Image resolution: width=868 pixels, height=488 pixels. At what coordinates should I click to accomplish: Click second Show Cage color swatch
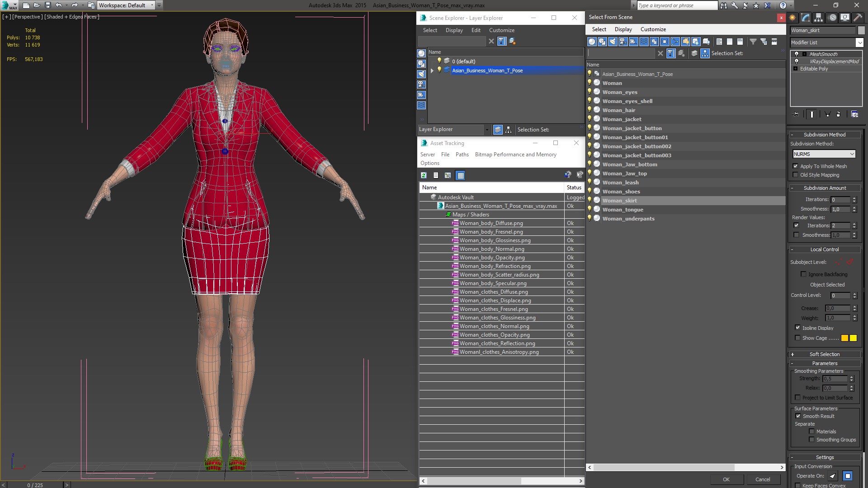pyautogui.click(x=853, y=338)
